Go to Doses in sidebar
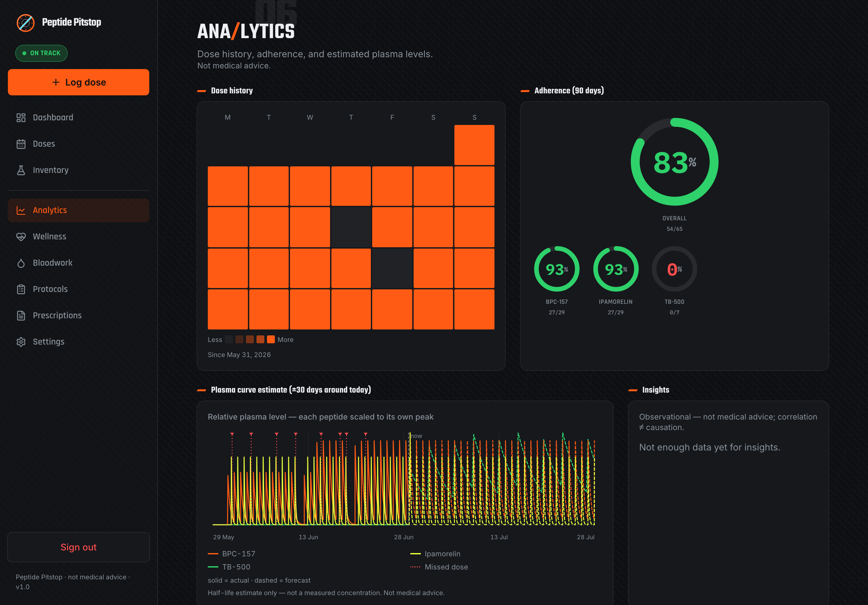 [79, 144]
